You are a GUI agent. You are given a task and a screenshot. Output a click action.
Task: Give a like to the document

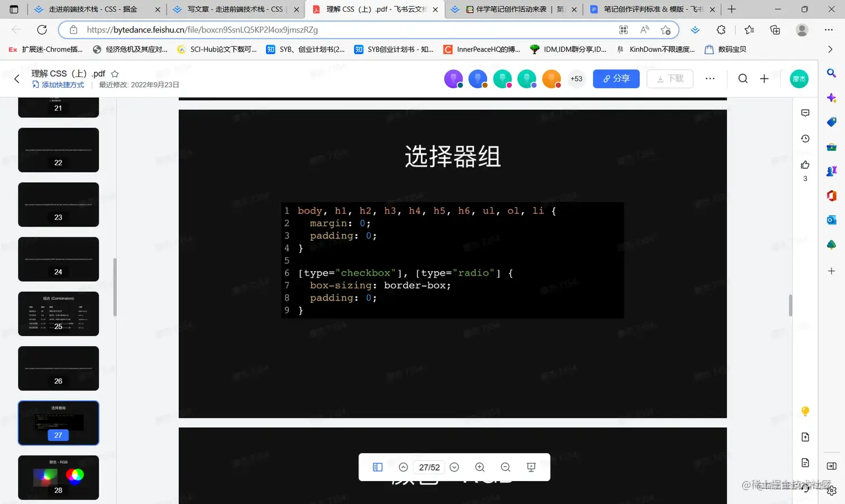[x=805, y=165]
